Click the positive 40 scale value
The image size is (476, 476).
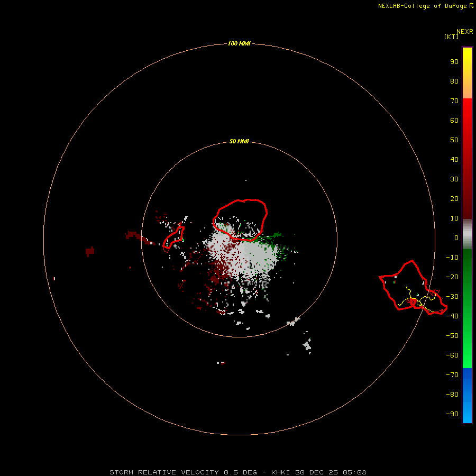454,159
